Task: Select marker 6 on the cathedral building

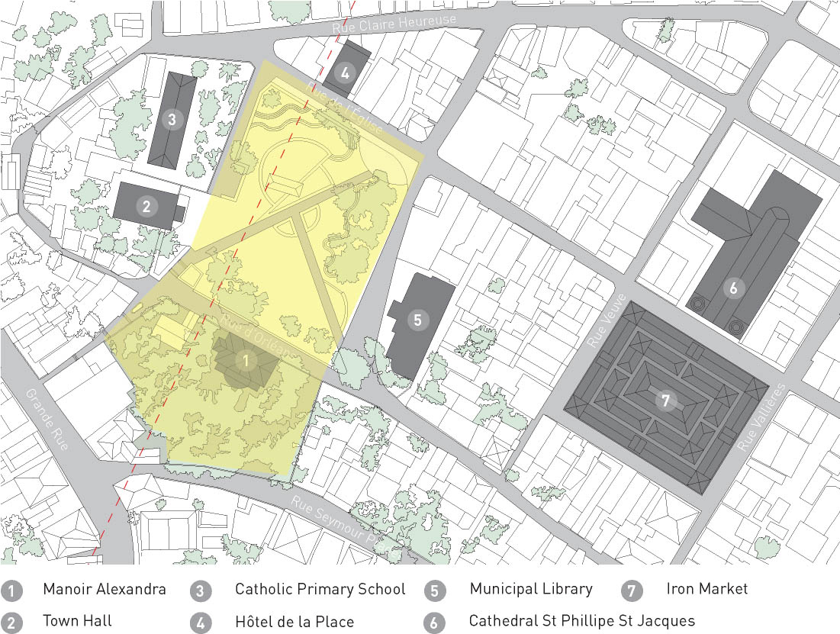Action: tap(733, 288)
